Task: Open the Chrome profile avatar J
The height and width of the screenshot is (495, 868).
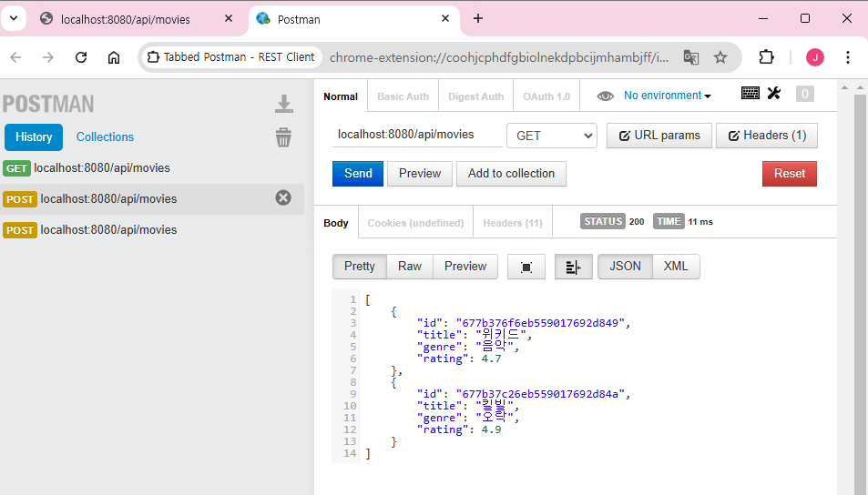Action: 815,57
